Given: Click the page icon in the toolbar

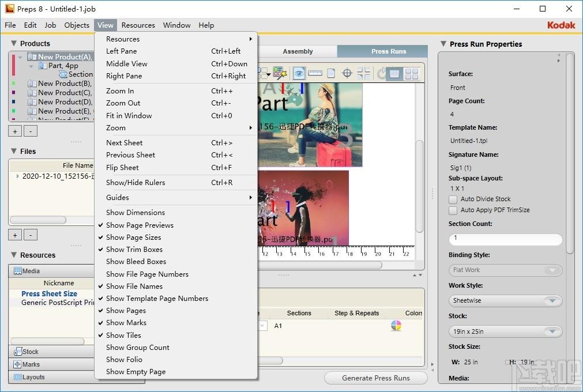Looking at the screenshot, I should point(331,73).
